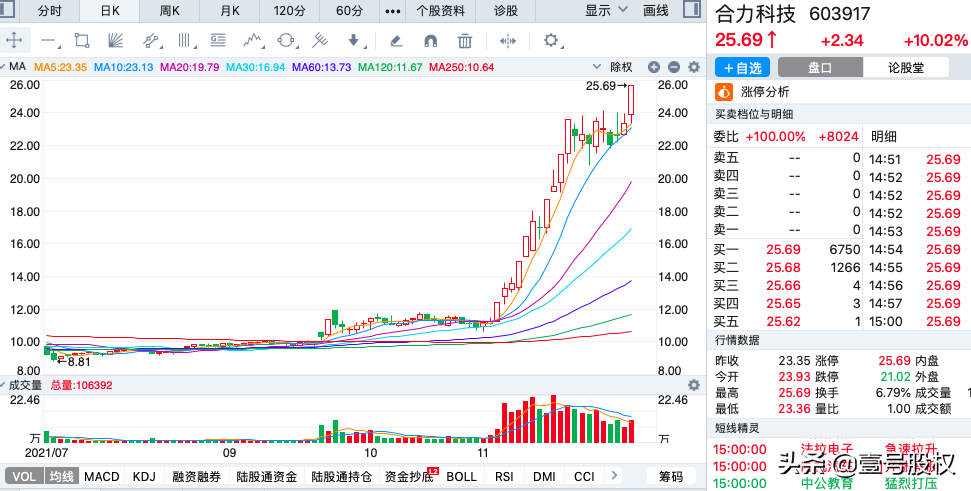971x491 pixels.
Task: Select DMI indicator
Action: coord(544,476)
